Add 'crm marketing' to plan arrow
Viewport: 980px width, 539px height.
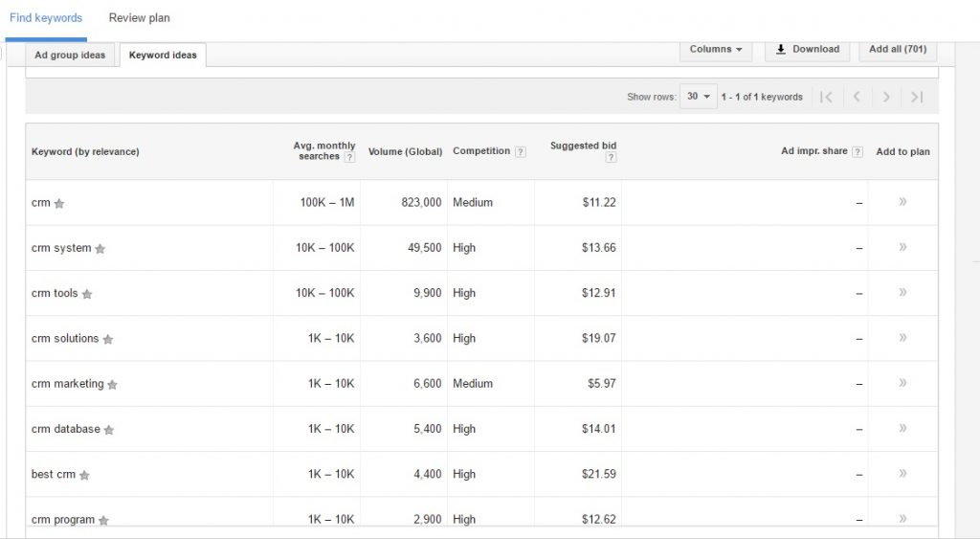(x=902, y=383)
